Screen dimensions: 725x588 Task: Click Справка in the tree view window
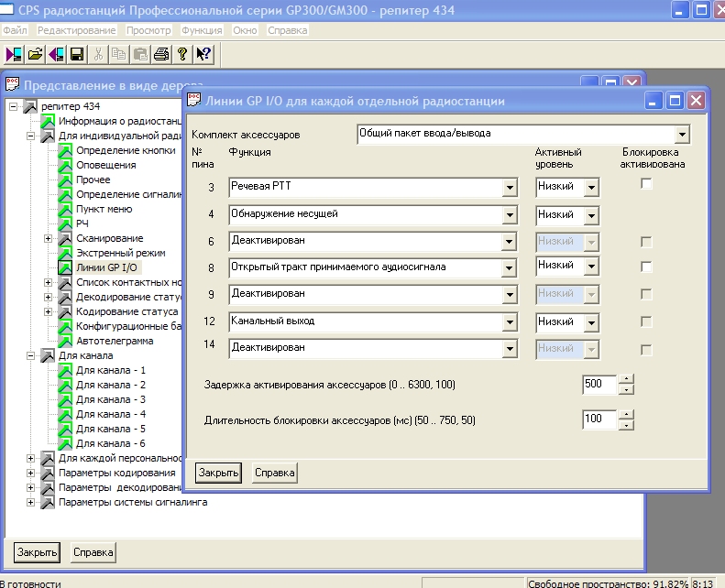93,552
